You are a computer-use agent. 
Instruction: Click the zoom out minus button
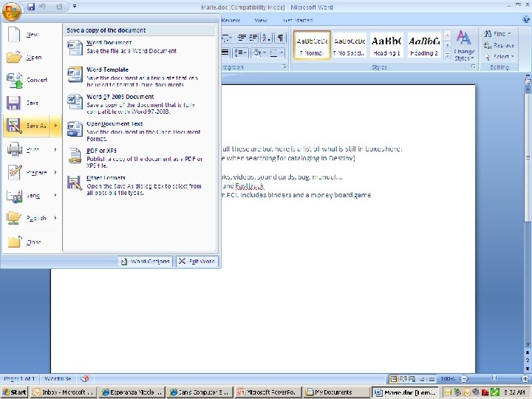tap(464, 378)
